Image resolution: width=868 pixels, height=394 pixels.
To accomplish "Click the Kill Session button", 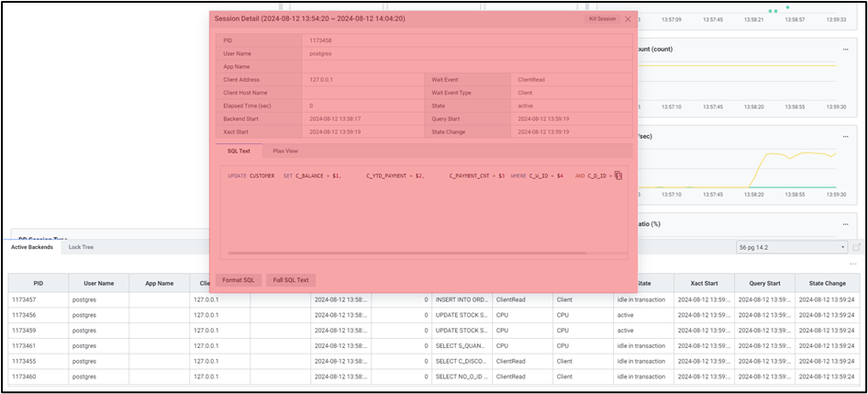I will coord(602,18).
